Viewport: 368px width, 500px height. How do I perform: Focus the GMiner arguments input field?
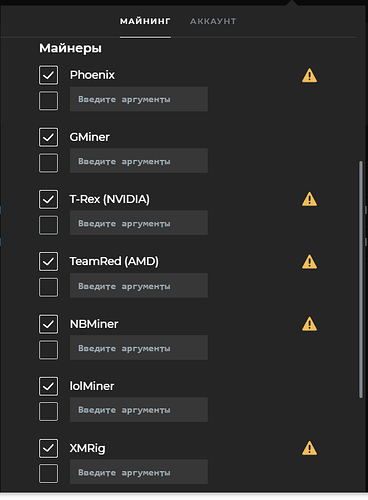pyautogui.click(x=139, y=161)
